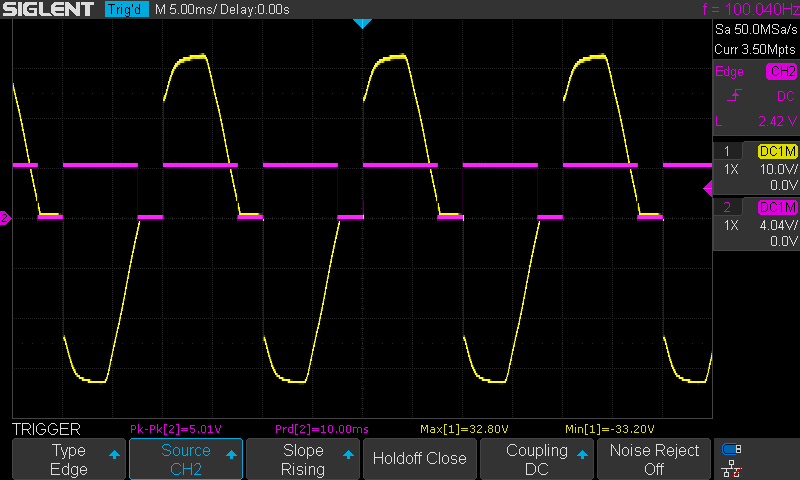800x480 pixels.
Task: Click the channel 2 ground marker on left edge
Action: point(5,218)
